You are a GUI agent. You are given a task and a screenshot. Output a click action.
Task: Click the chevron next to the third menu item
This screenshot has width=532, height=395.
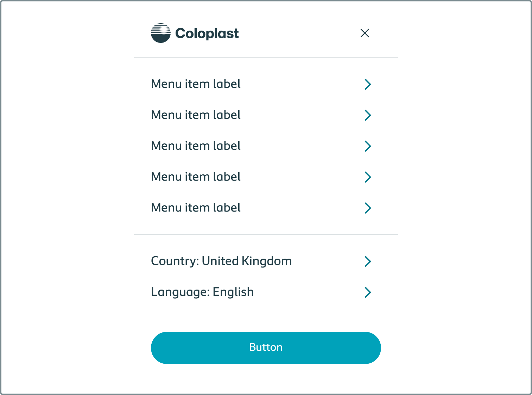pyautogui.click(x=368, y=146)
